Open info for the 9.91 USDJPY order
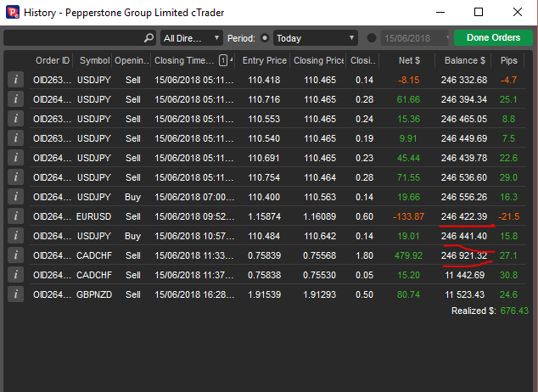Viewport: 538px width, 392px height. coord(16,138)
